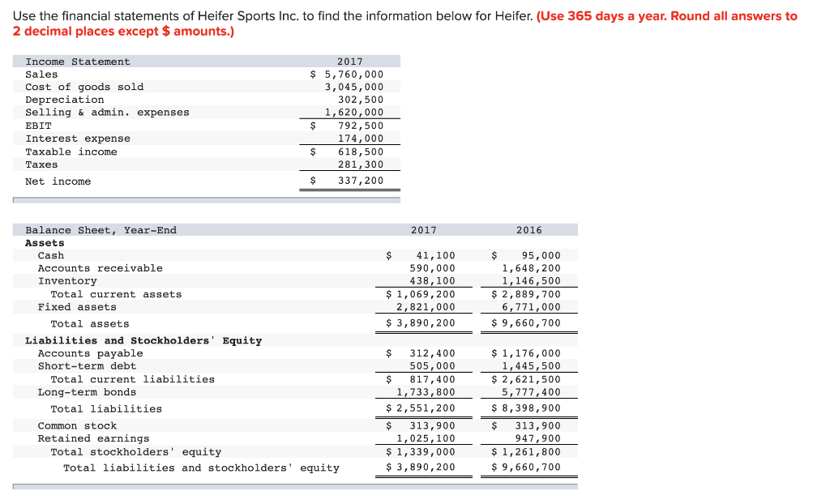Select the 2017 Sales value $5,760,000
The height and width of the screenshot is (504, 830).
tap(347, 74)
